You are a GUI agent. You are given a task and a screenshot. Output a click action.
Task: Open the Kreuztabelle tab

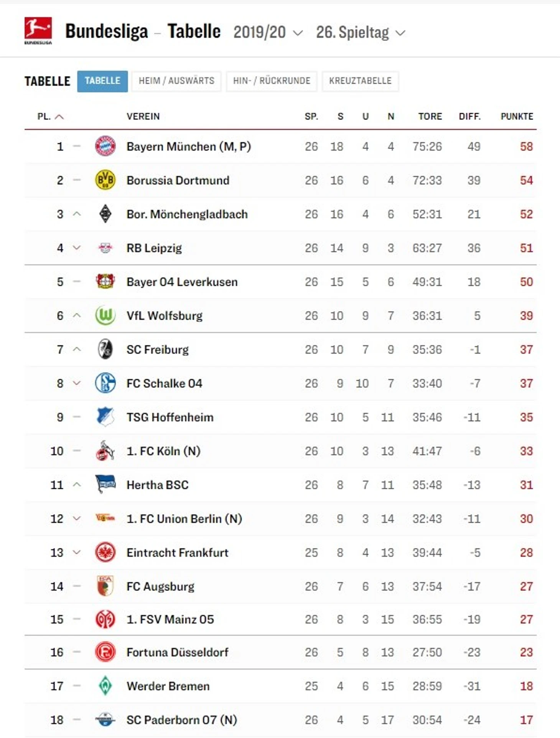[x=360, y=81]
